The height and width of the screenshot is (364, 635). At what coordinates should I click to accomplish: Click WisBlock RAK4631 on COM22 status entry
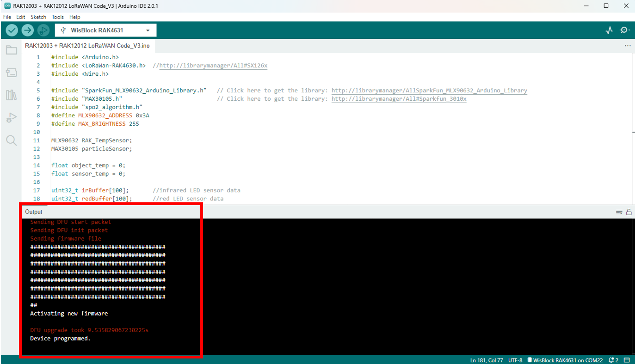coord(565,360)
